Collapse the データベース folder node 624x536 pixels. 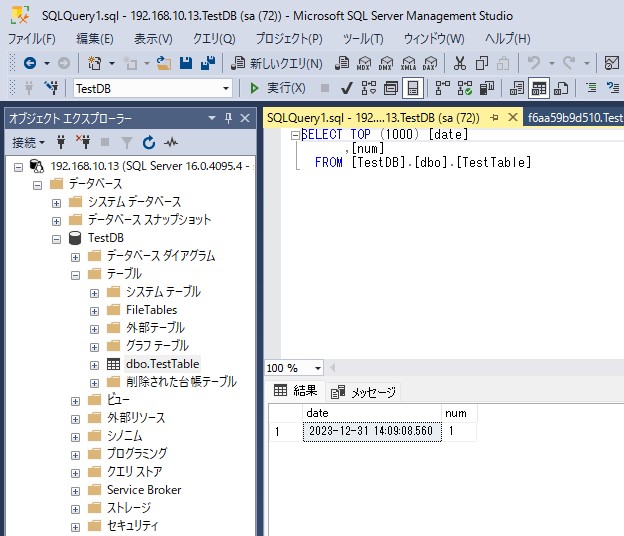point(37,185)
